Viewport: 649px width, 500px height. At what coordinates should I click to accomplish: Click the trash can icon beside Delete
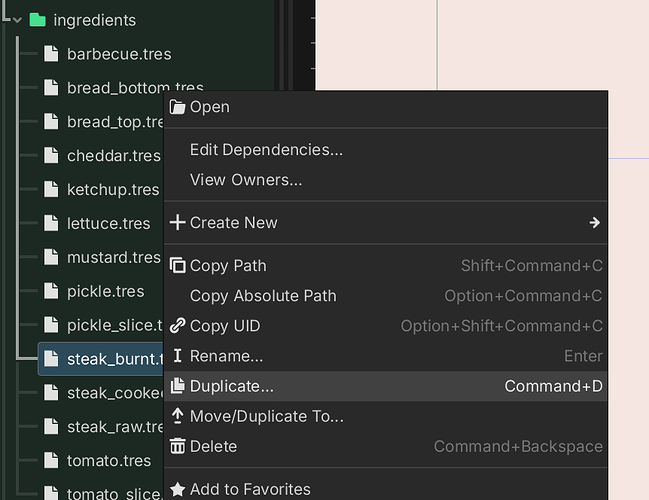[178, 446]
